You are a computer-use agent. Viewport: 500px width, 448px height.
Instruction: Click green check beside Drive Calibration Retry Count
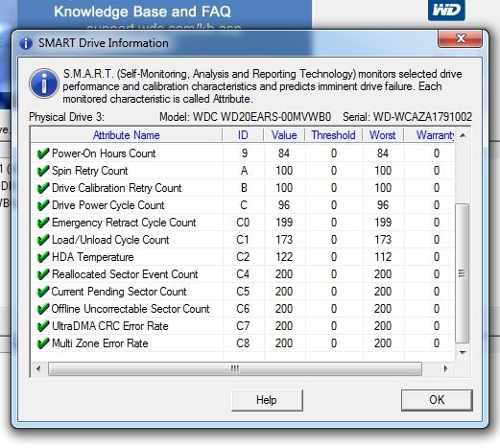coord(43,188)
